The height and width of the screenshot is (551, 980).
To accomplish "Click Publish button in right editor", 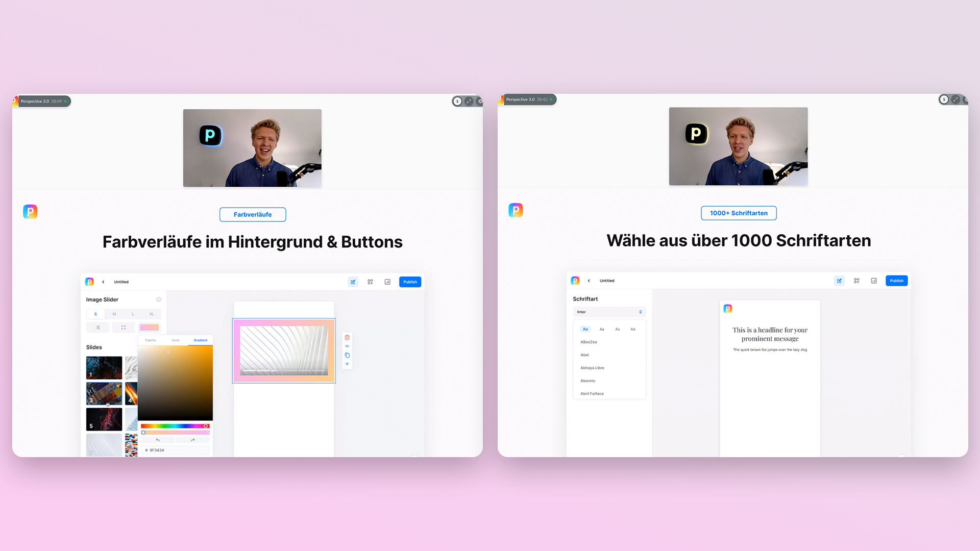I will (896, 281).
